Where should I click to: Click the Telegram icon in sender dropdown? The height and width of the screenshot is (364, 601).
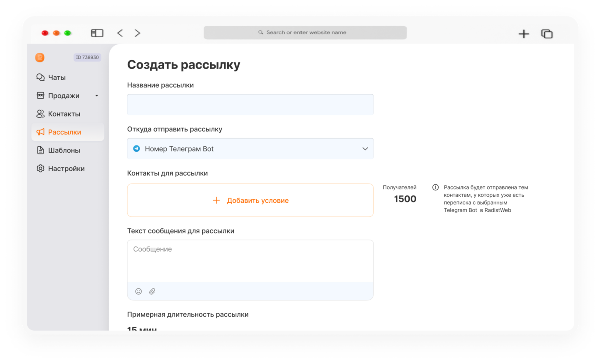[136, 149]
